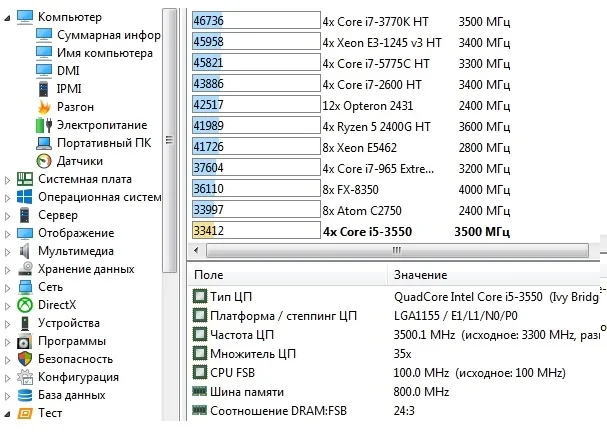The width and height of the screenshot is (607, 433).
Task: Select the Мультимедиа speaker icon
Action: pyautogui.click(x=24, y=251)
